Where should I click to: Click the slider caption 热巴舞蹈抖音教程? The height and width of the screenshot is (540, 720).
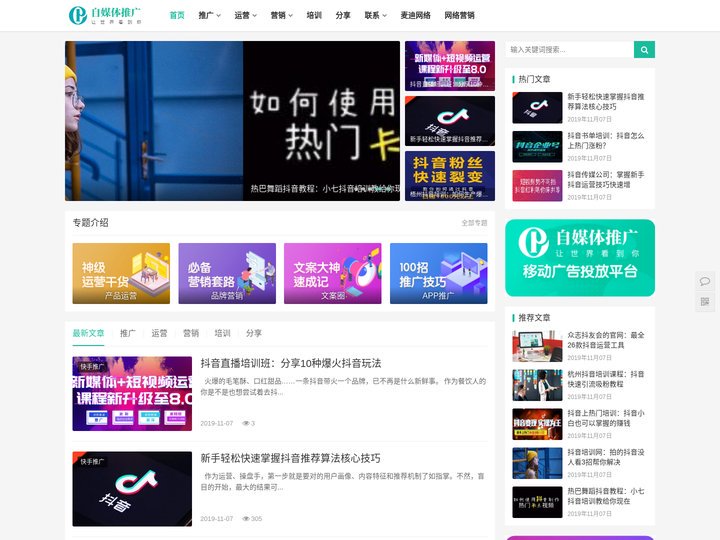click(x=325, y=189)
